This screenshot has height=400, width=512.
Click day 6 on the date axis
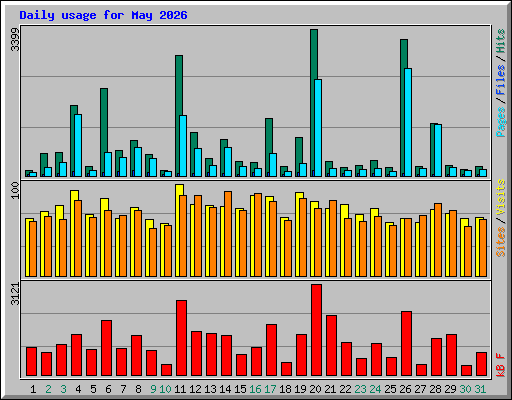(108, 389)
